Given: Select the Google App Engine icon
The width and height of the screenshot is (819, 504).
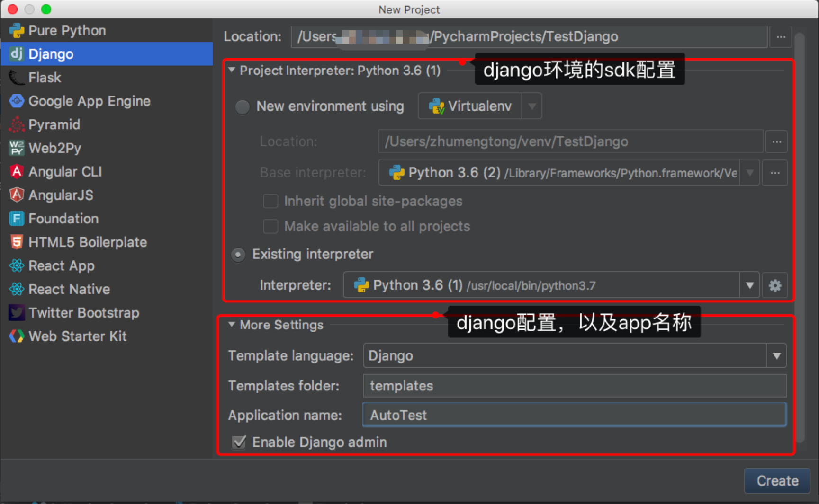Looking at the screenshot, I should pyautogui.click(x=17, y=101).
